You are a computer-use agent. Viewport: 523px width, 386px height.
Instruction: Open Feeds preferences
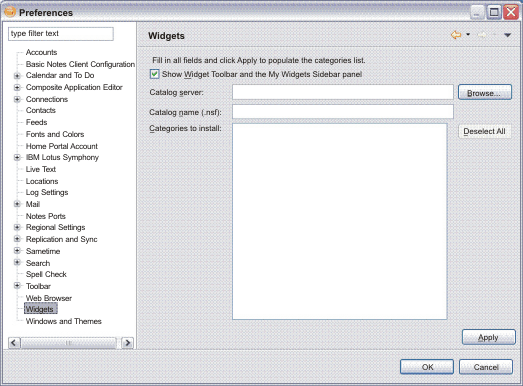(36, 122)
